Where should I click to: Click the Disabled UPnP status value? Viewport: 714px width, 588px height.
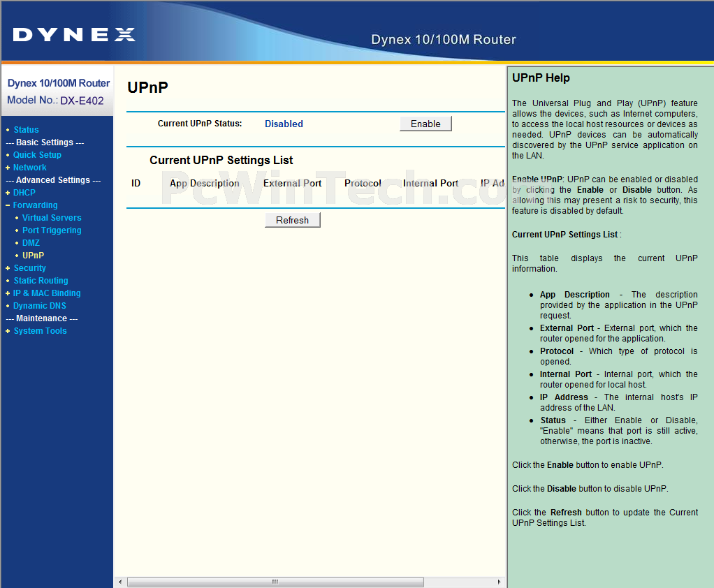pyautogui.click(x=284, y=124)
